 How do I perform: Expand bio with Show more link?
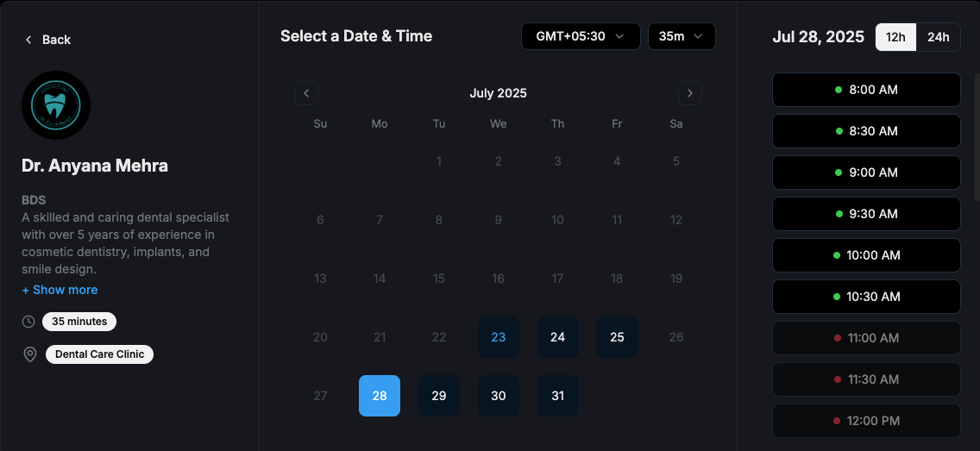pos(60,290)
